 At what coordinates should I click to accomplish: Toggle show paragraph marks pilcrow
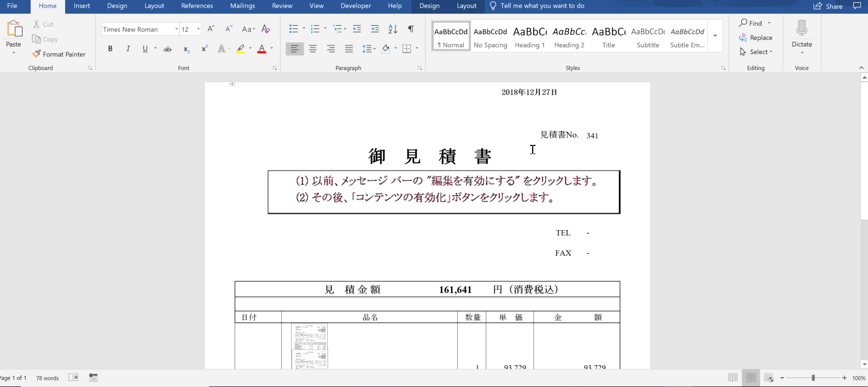tap(411, 29)
